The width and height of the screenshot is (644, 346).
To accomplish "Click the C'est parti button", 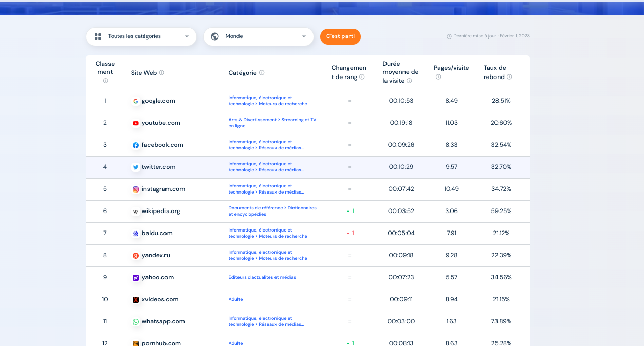I will [x=340, y=36].
